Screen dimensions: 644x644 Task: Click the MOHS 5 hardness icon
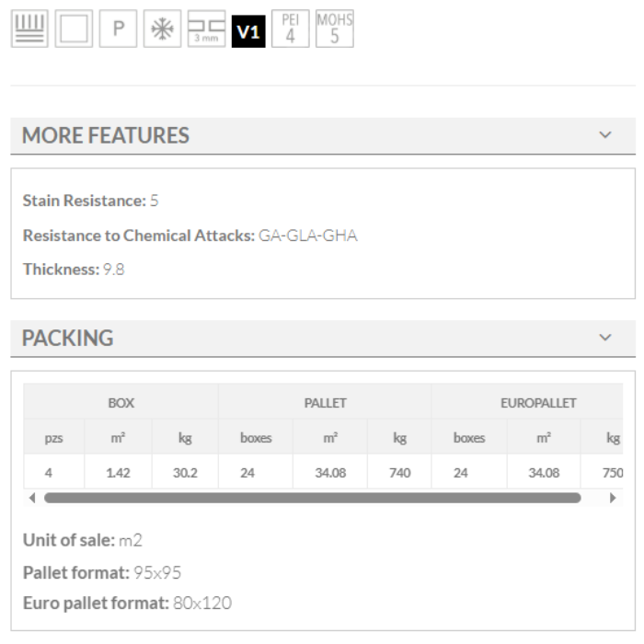click(334, 29)
